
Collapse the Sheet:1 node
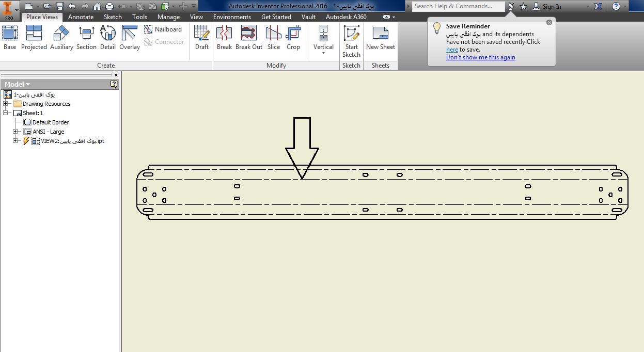(4, 113)
